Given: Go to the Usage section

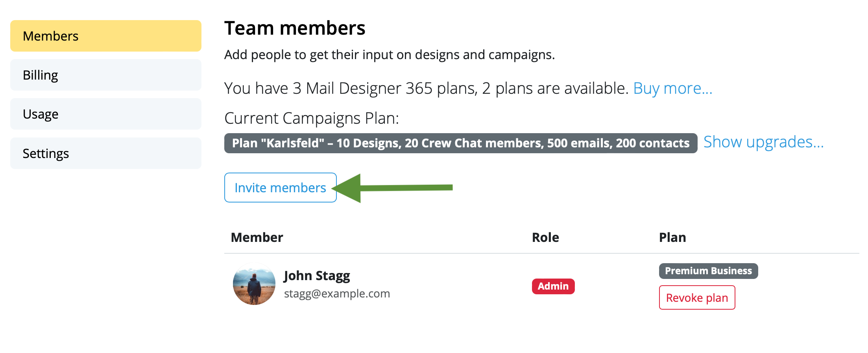Looking at the screenshot, I should click(106, 114).
